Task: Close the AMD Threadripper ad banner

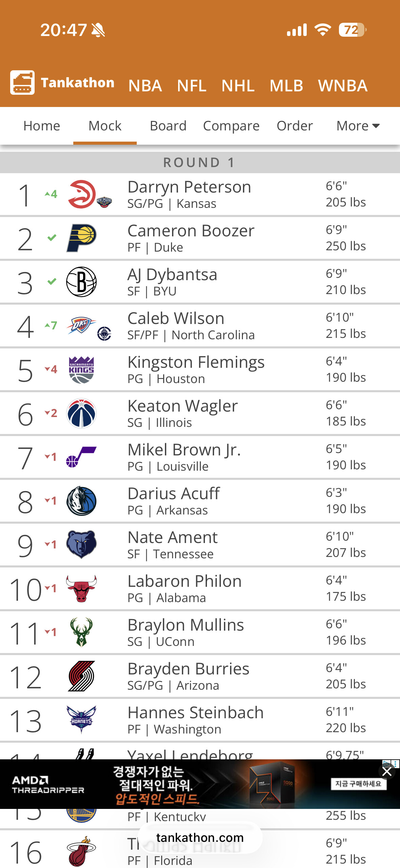Action: point(387,772)
